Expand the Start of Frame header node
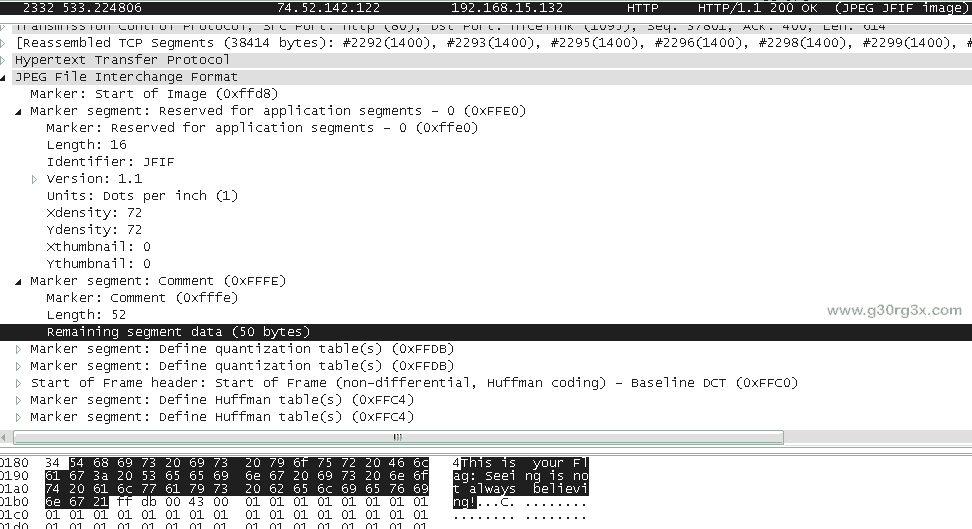This screenshot has height=529, width=972. coord(19,383)
